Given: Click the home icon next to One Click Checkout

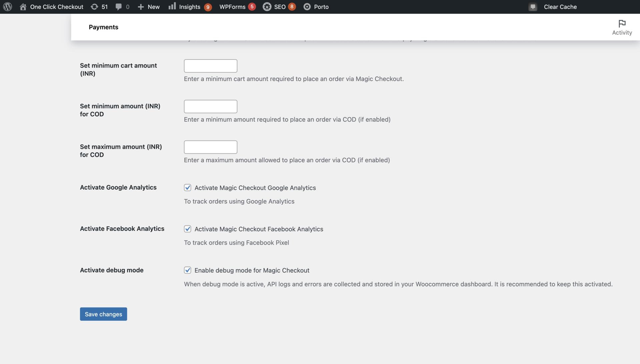Looking at the screenshot, I should click(23, 7).
